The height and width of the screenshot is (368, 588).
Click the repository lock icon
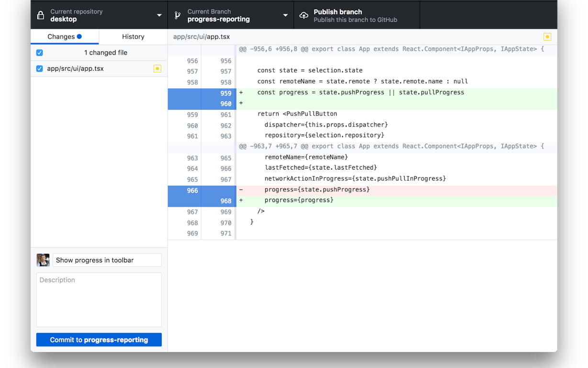(41, 15)
